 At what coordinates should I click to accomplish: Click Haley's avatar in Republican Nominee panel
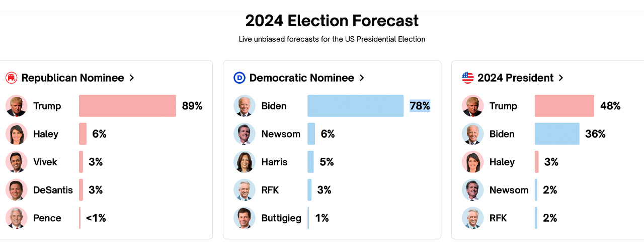click(x=16, y=134)
